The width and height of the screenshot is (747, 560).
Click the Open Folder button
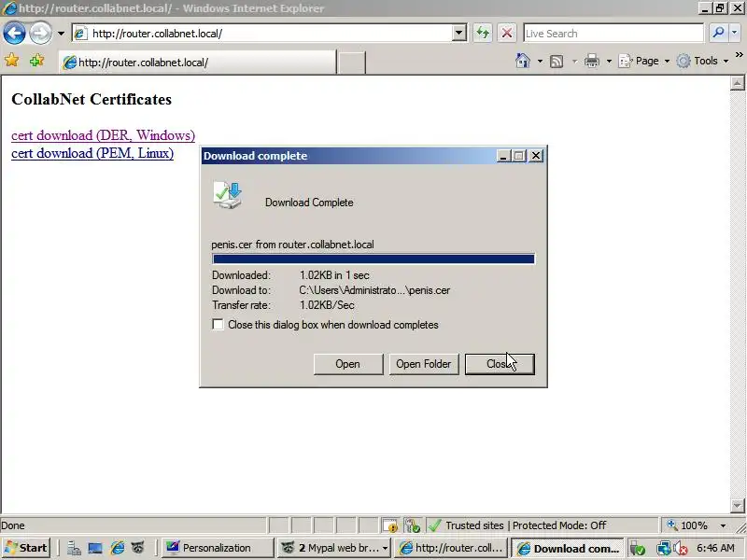click(x=424, y=364)
